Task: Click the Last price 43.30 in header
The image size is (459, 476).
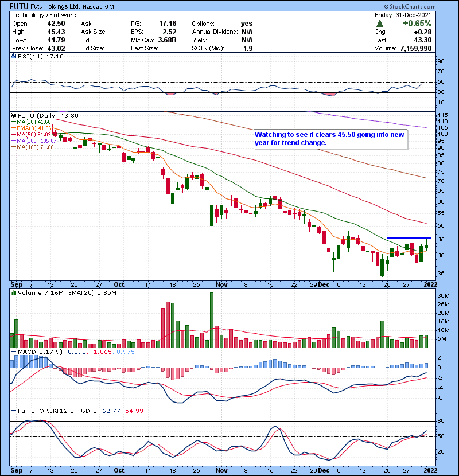Action: click(x=422, y=40)
